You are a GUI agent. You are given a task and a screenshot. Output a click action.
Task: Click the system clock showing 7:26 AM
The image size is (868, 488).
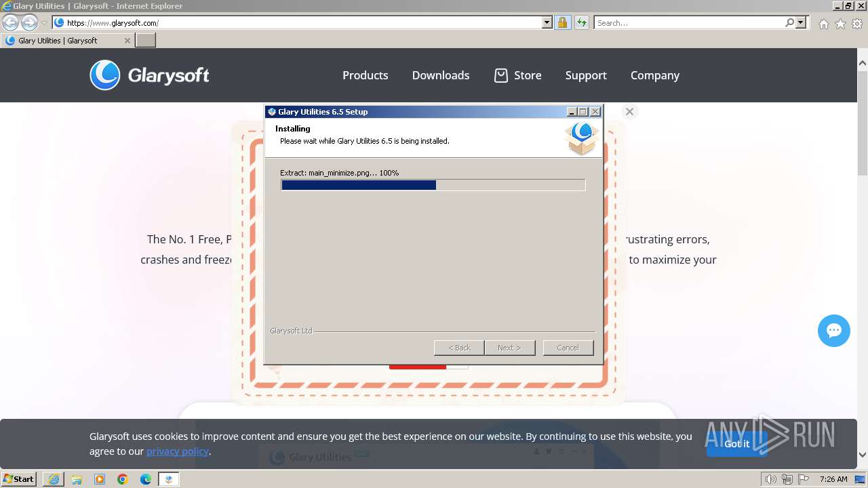[833, 479]
